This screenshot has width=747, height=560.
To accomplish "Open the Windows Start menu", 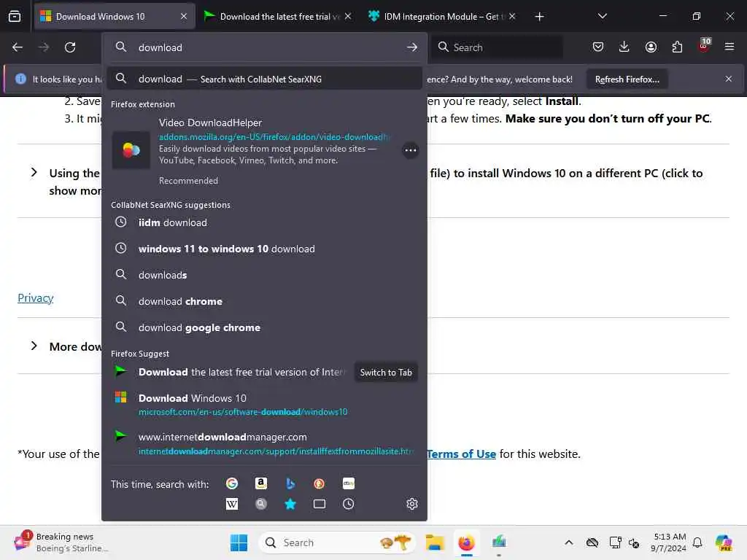I will [x=239, y=542].
